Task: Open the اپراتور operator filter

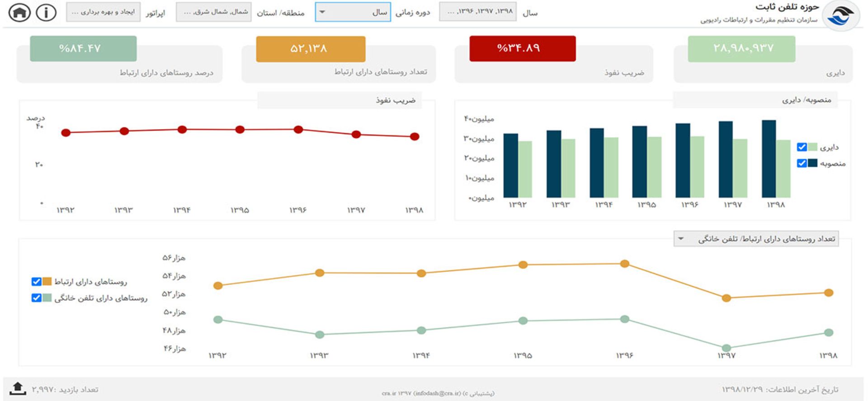Action: (x=103, y=12)
